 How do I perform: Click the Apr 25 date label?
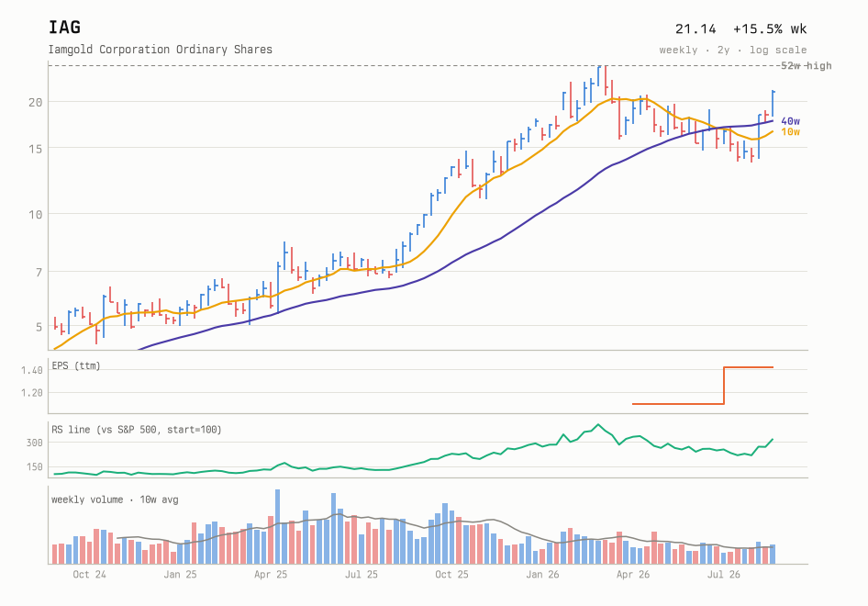[x=271, y=575]
